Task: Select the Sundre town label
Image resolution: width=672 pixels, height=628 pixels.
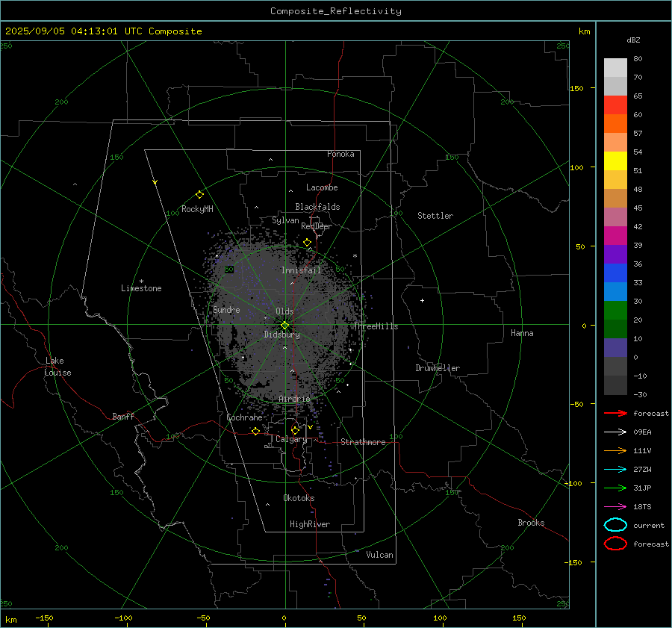Action: pos(226,310)
